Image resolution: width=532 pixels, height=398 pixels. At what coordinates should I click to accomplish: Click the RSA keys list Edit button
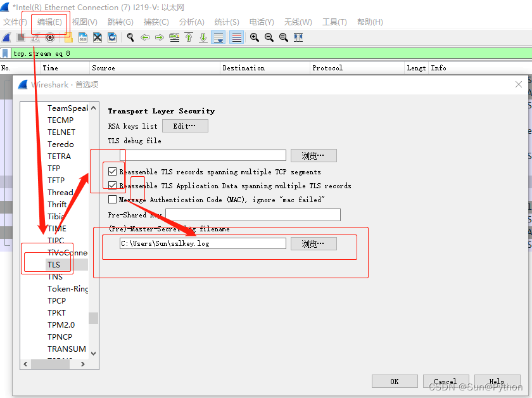click(185, 126)
